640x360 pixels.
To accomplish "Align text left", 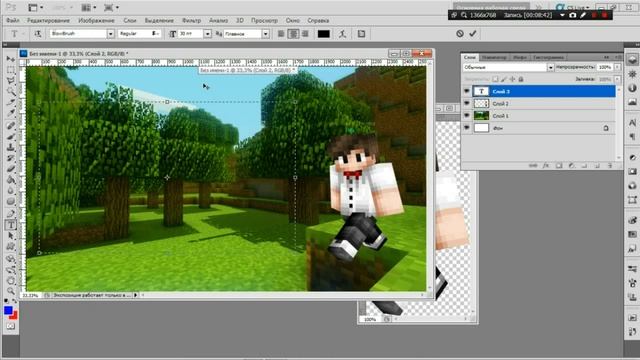I will click(x=281, y=34).
